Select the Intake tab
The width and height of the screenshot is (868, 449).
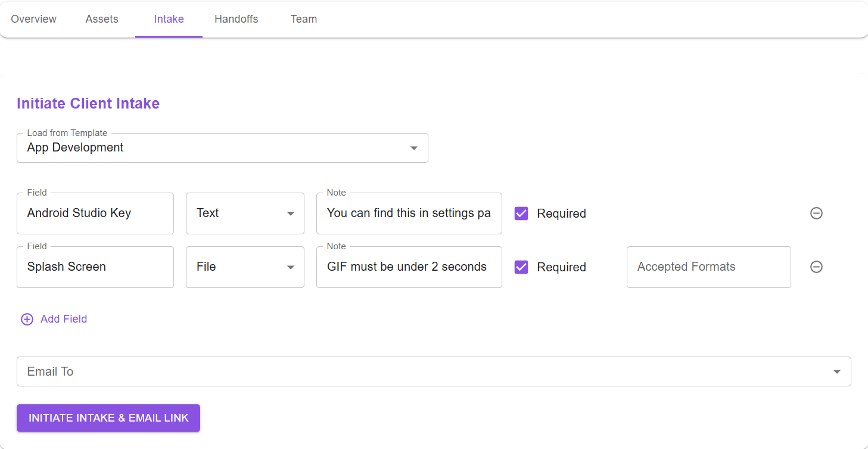(x=169, y=18)
